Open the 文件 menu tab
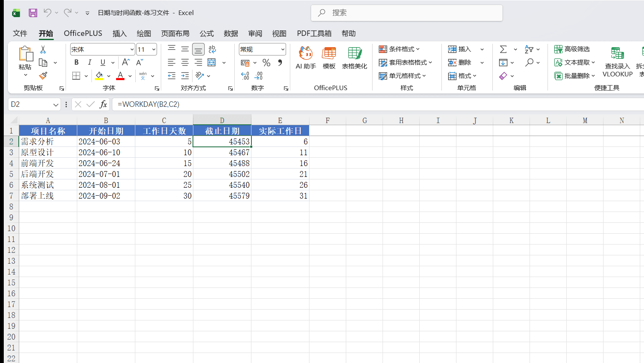This screenshot has width=644, height=363. (x=20, y=33)
